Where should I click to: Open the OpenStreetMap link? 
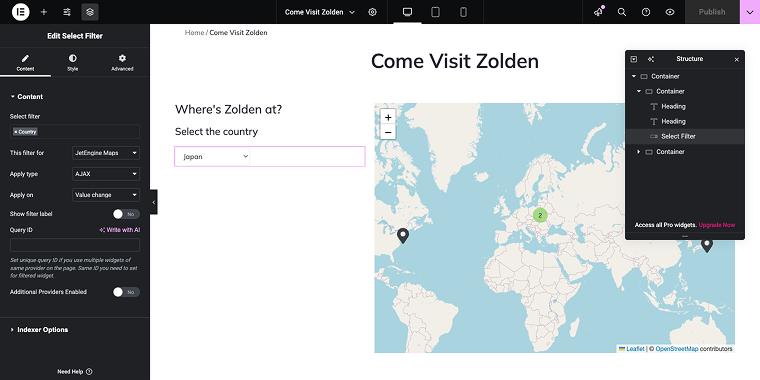point(677,348)
